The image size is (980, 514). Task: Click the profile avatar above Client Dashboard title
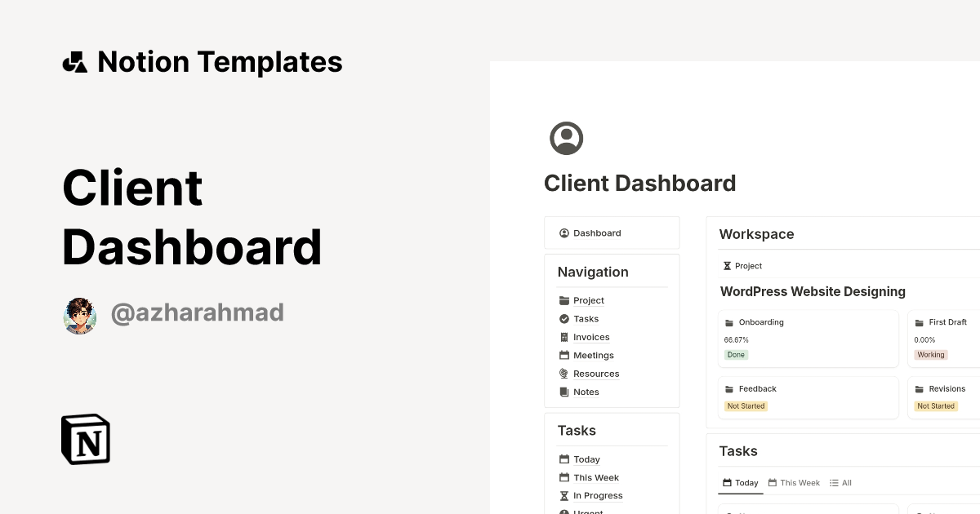(x=567, y=138)
